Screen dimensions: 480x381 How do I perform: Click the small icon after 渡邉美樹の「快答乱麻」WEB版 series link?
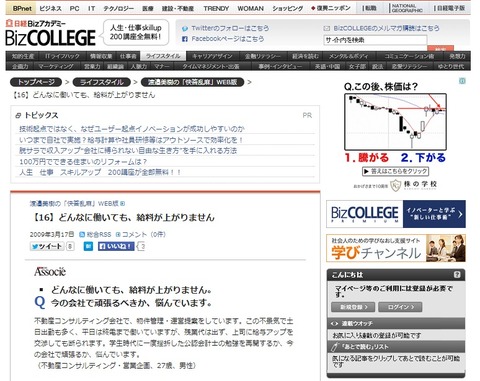point(122,203)
